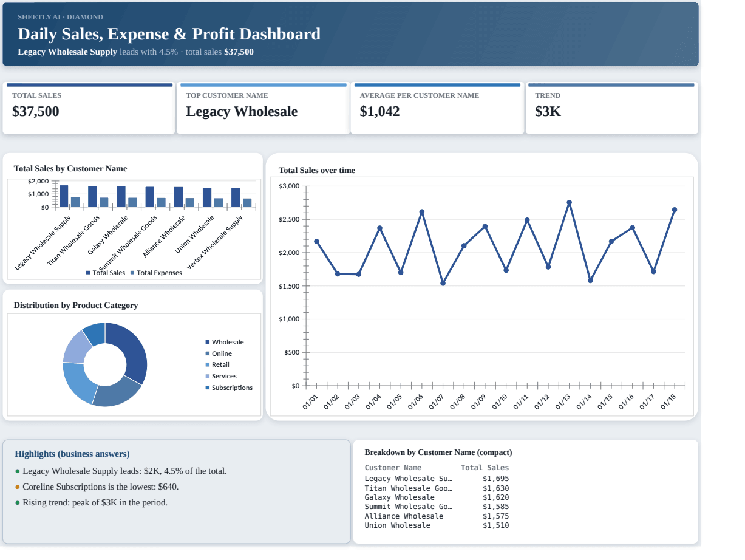Click the Titan Wholesale Goo… row in breakdown table

437,488
